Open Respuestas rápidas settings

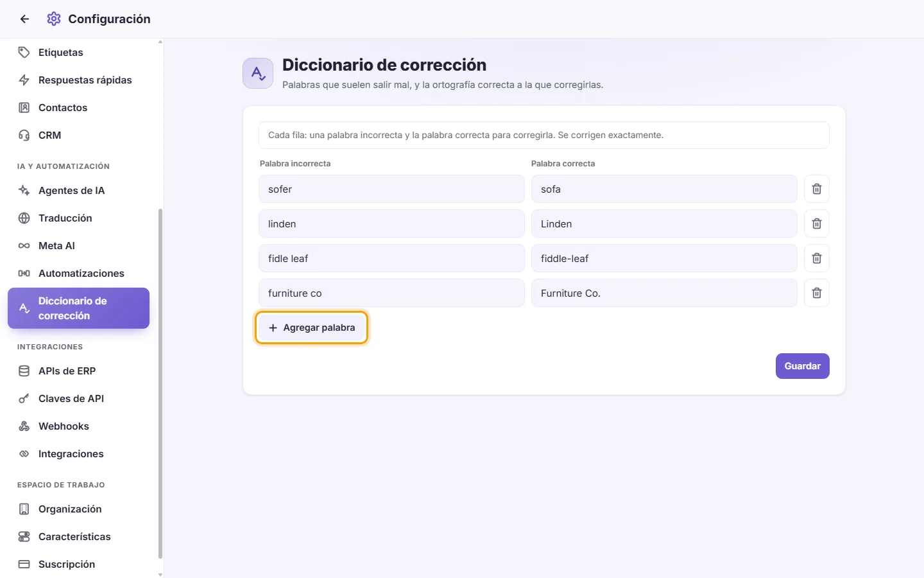pos(78,80)
